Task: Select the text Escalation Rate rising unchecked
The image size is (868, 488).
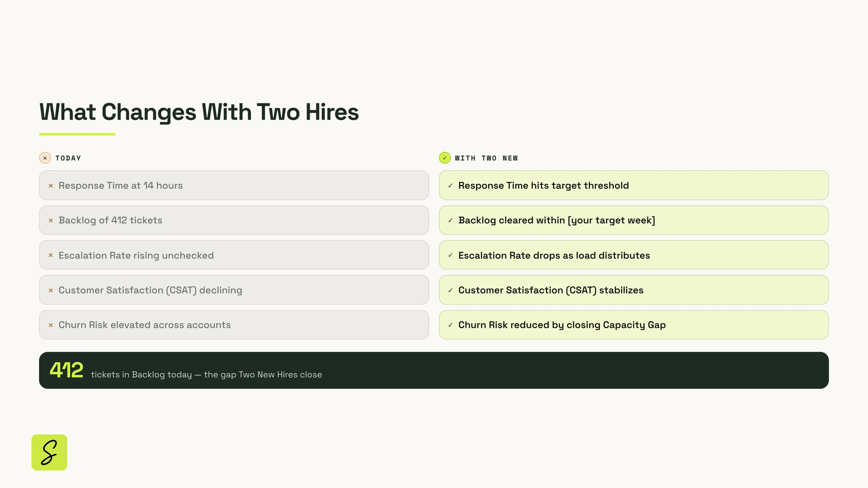Action: pyautogui.click(x=136, y=255)
